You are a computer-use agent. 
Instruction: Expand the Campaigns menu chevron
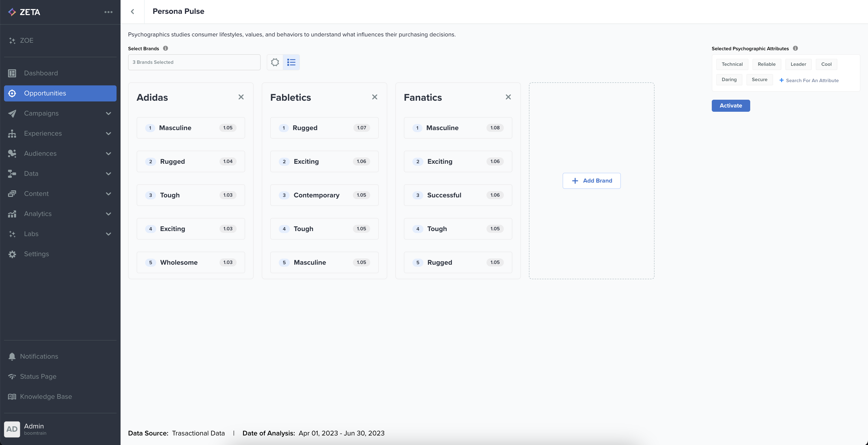(108, 114)
